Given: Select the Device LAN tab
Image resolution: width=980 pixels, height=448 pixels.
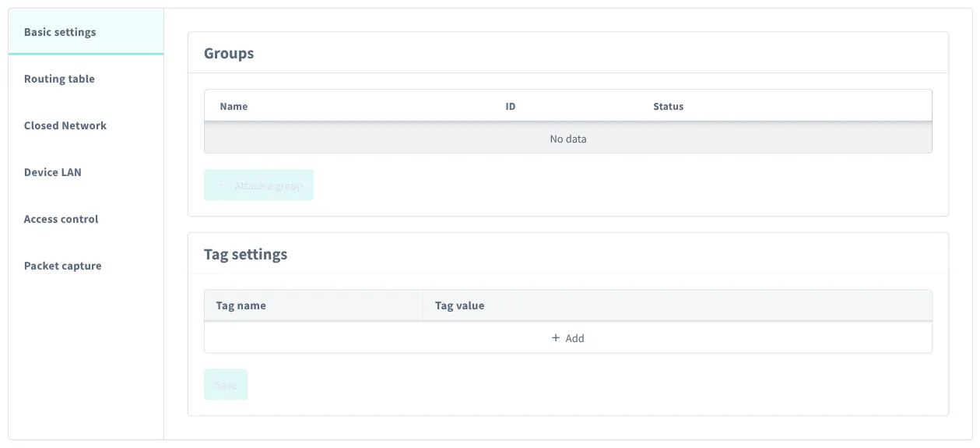Looking at the screenshot, I should tap(86, 172).
